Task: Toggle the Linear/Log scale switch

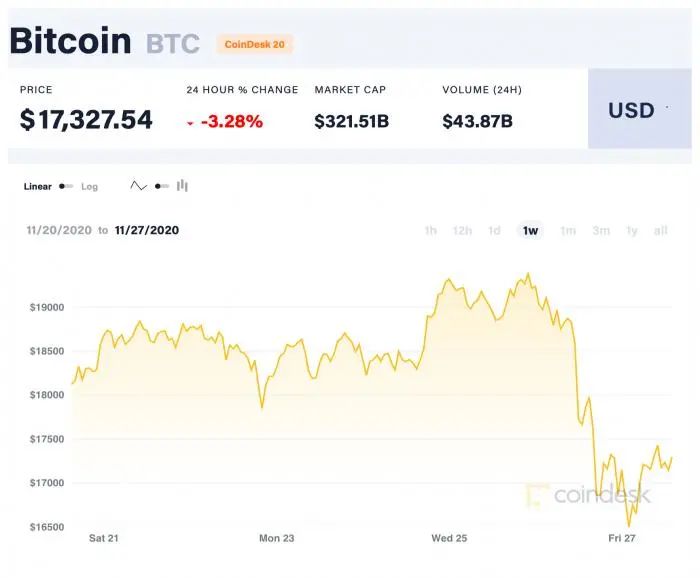Action: 66,186
